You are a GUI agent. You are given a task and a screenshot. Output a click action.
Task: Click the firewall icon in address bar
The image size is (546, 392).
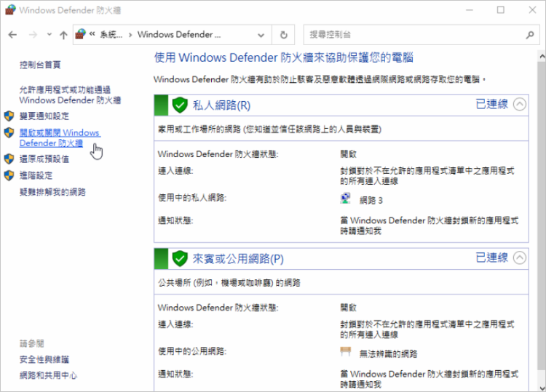(80, 34)
